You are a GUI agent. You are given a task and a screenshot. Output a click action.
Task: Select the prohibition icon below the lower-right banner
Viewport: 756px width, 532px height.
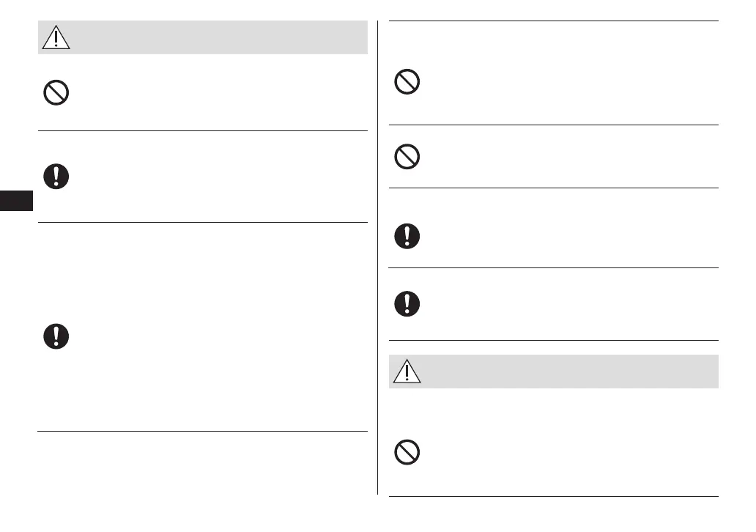[x=407, y=453]
